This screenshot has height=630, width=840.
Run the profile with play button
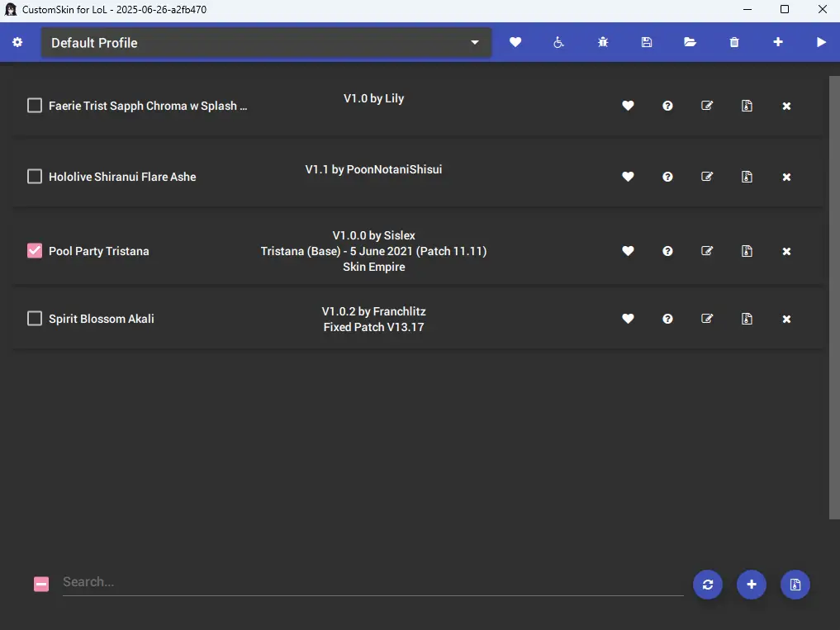pos(821,42)
